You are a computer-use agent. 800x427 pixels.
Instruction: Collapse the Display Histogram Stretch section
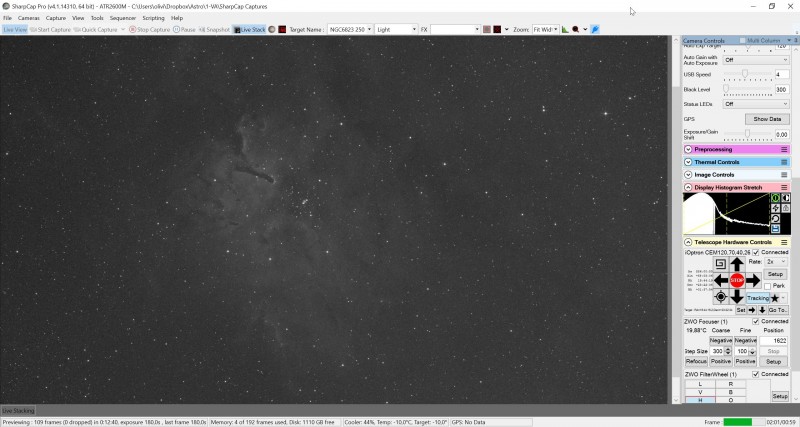click(x=688, y=187)
